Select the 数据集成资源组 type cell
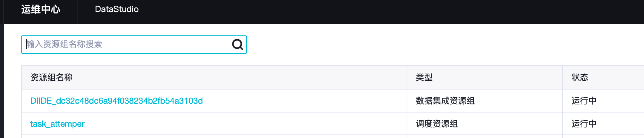This screenshot has width=644, height=138. coord(445,101)
